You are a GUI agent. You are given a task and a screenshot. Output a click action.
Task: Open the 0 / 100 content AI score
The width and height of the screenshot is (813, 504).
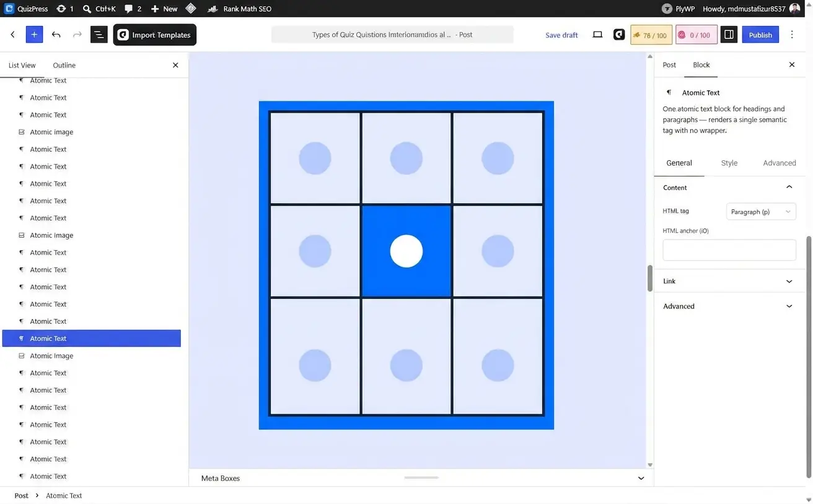(697, 35)
